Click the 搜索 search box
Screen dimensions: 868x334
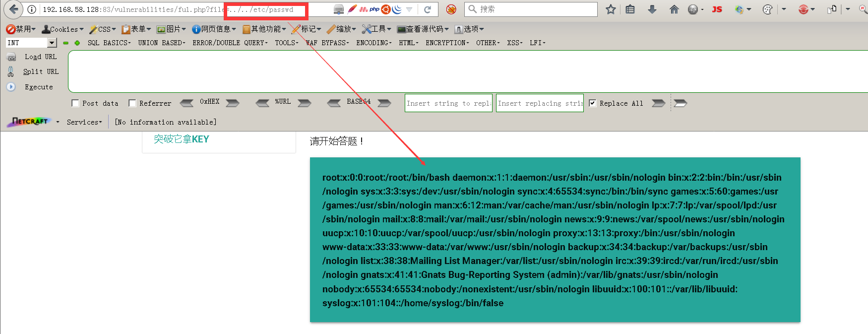click(x=531, y=9)
